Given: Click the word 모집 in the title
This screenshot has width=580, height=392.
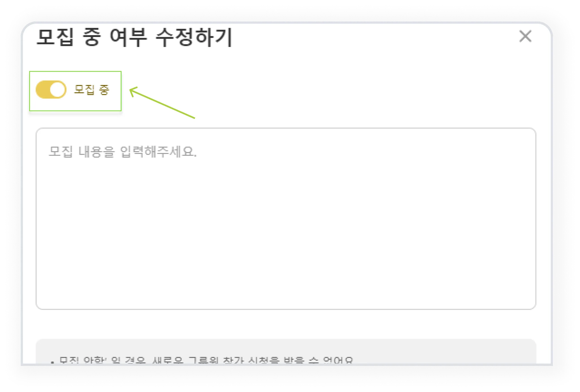Looking at the screenshot, I should tap(55, 37).
